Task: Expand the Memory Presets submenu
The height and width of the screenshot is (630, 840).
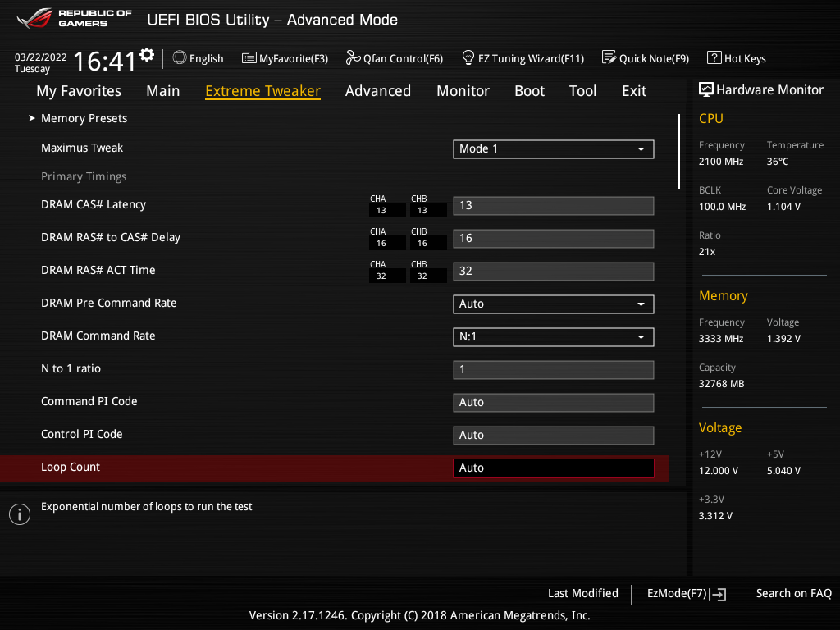Action: click(84, 118)
